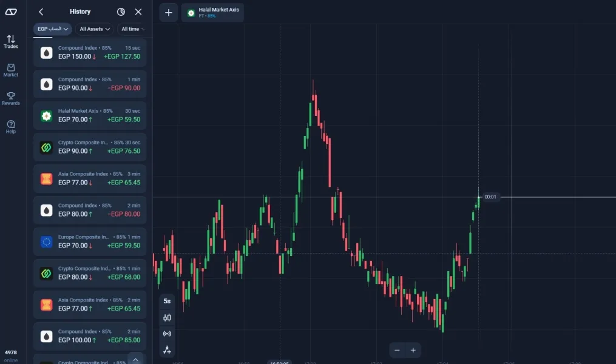The image size is (616, 364).
Task: Open the Market section
Action: (x=10, y=70)
